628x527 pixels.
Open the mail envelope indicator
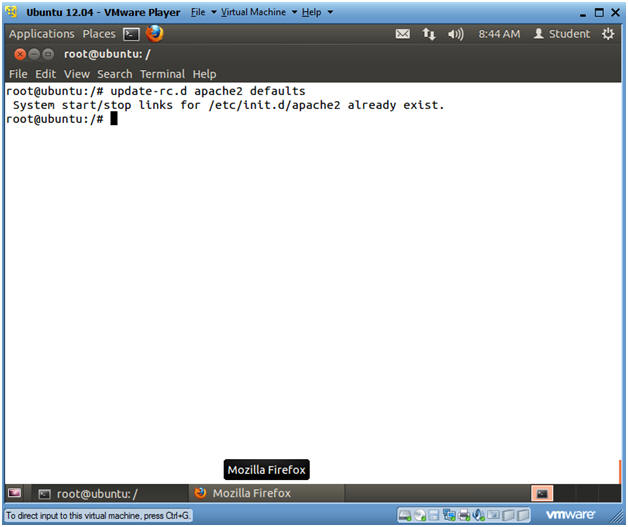point(403,34)
